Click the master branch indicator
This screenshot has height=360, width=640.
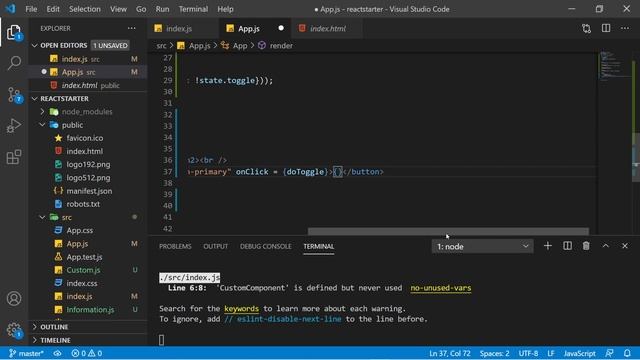point(26,353)
